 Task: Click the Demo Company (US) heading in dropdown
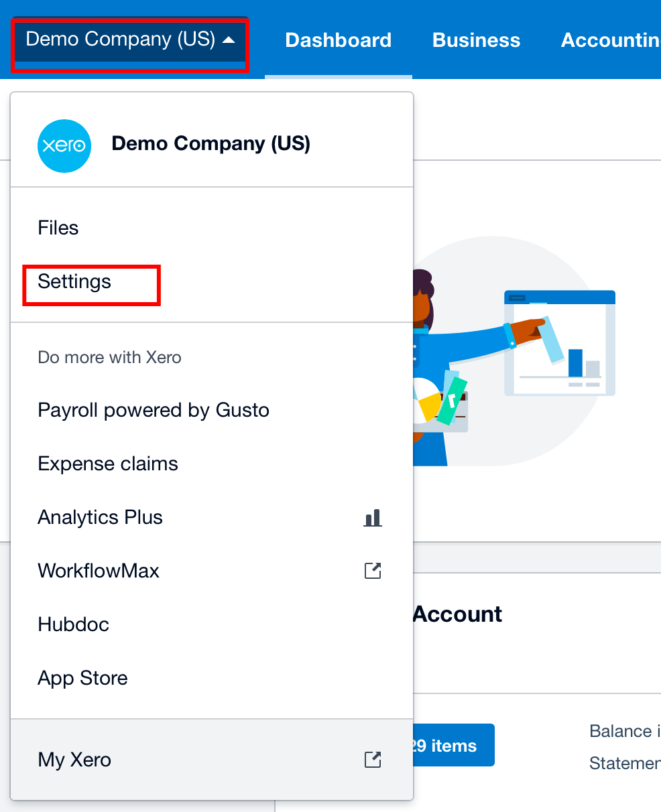coord(211,143)
